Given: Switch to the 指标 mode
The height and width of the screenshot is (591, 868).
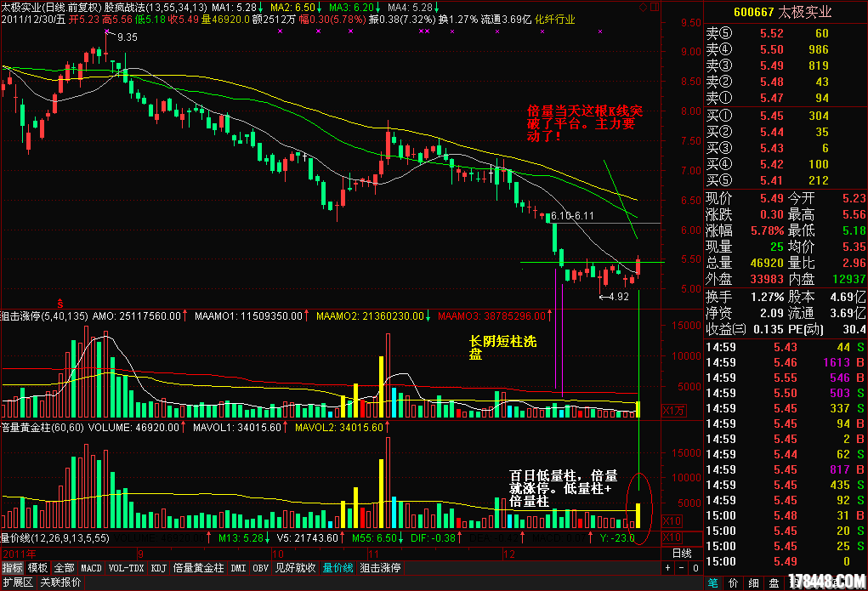Looking at the screenshot, I should pos(13,567).
